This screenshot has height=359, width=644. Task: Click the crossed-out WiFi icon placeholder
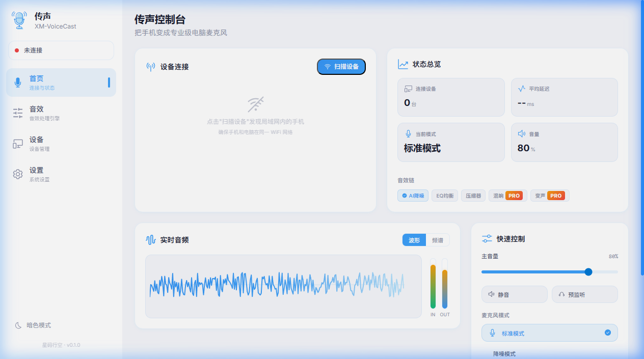pos(256,104)
